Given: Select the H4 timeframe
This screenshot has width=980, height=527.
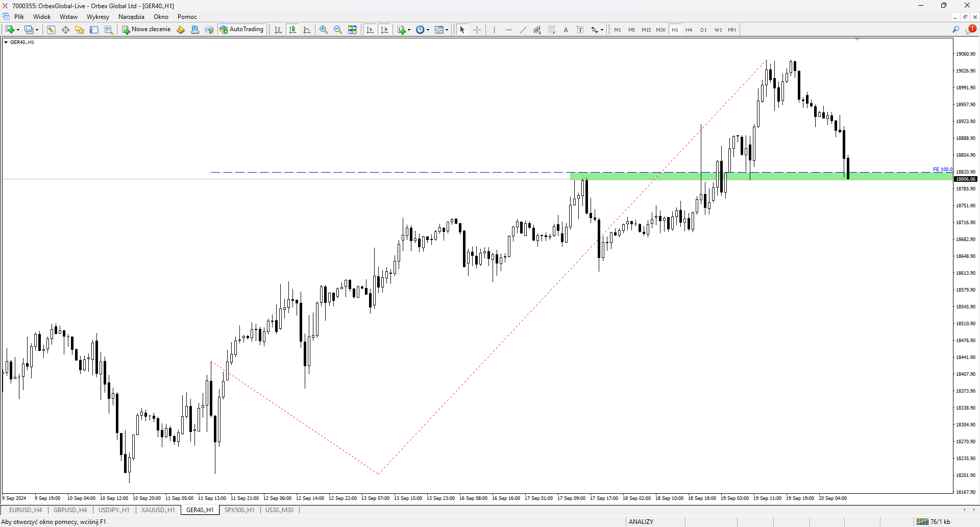Looking at the screenshot, I should click(x=689, y=30).
